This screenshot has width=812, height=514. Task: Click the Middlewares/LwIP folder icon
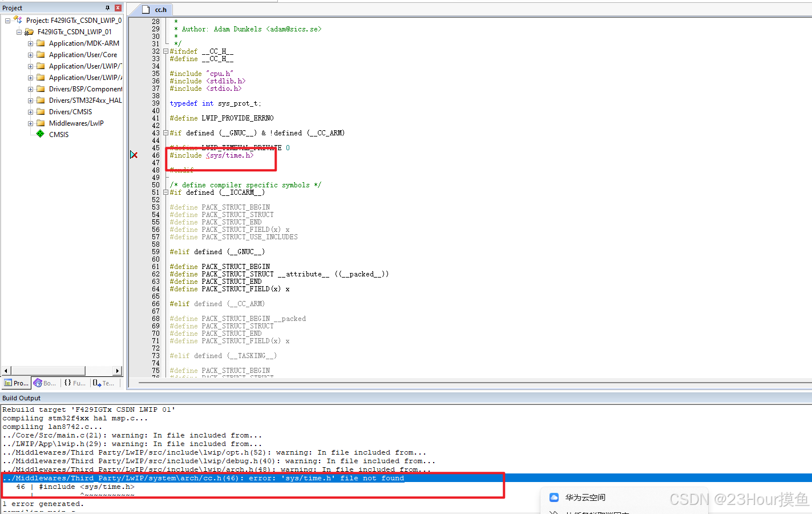(x=41, y=123)
